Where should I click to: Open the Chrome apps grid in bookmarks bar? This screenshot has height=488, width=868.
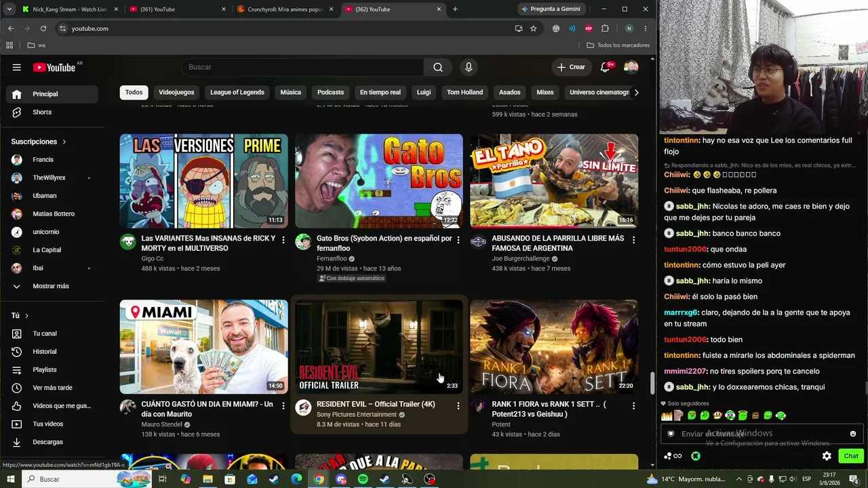click(9, 45)
